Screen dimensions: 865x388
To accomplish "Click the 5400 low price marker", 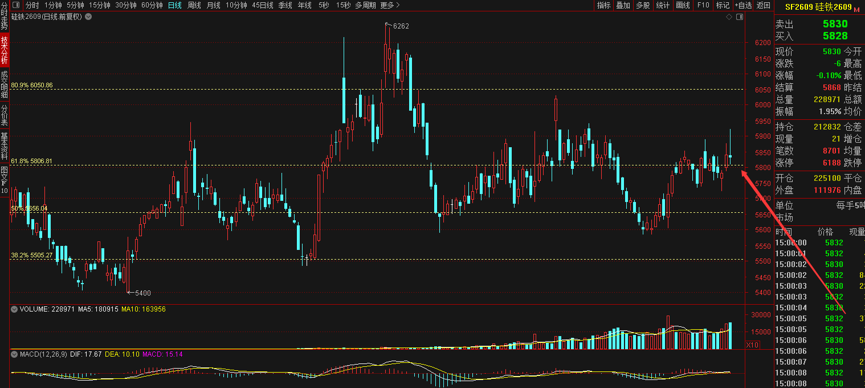I will [143, 293].
